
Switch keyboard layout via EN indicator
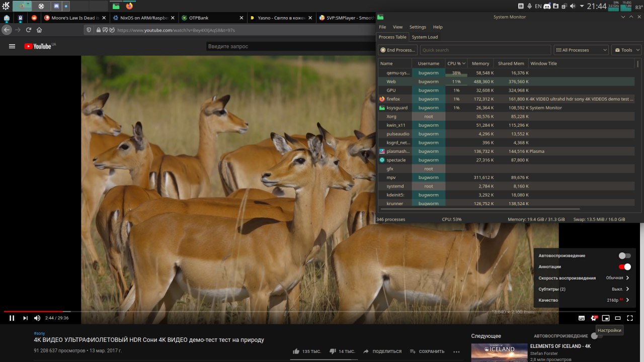(x=538, y=7)
